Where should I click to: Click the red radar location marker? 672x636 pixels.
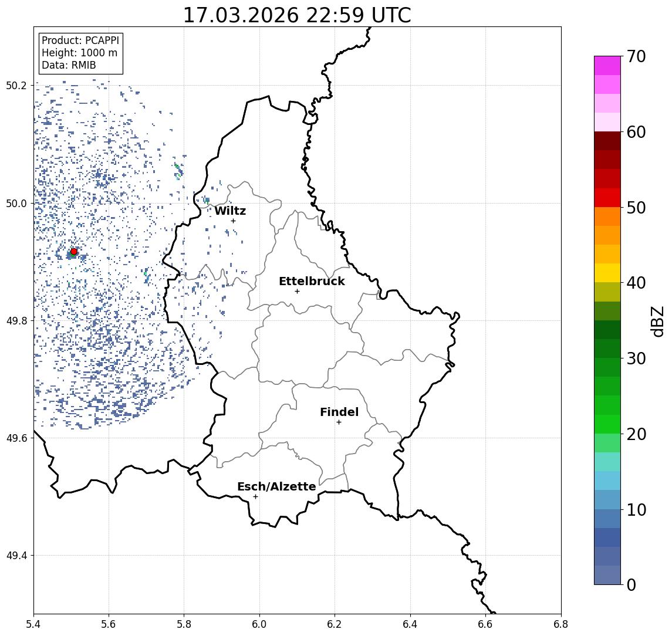point(74,252)
